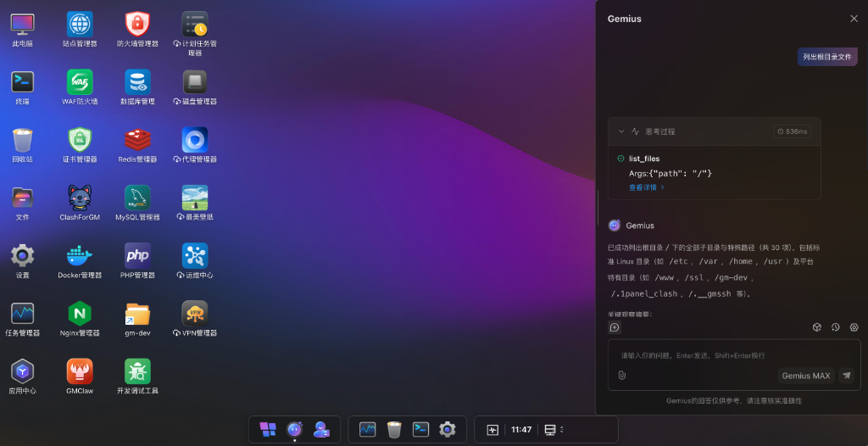This screenshot has height=446, width=868.
Task: Open PHP管理器 desktop icon
Action: point(137,255)
